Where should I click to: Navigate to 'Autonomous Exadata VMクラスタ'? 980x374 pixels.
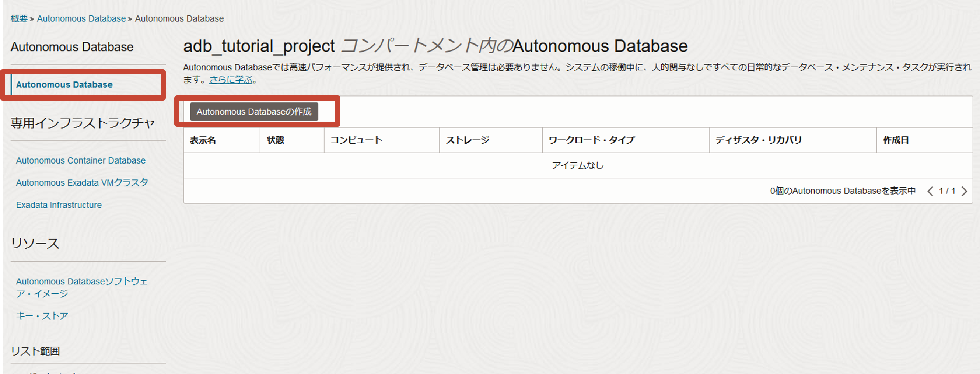82,182
